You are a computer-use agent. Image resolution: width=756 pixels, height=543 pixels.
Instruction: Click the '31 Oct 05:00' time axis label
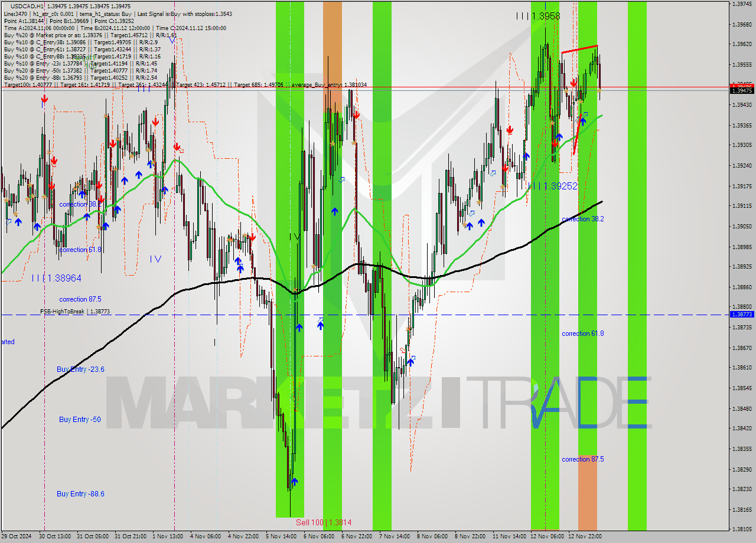click(x=93, y=536)
